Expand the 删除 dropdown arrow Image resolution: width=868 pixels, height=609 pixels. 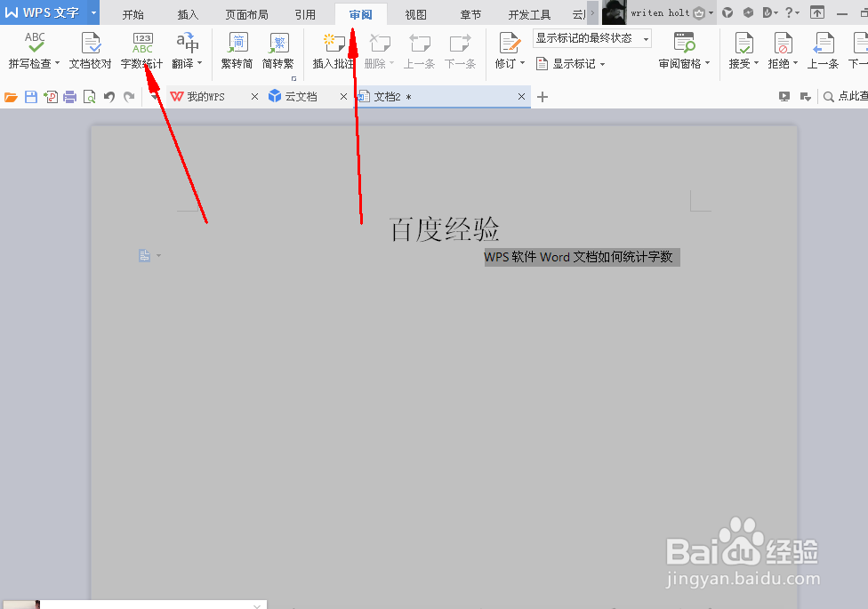[x=392, y=63]
